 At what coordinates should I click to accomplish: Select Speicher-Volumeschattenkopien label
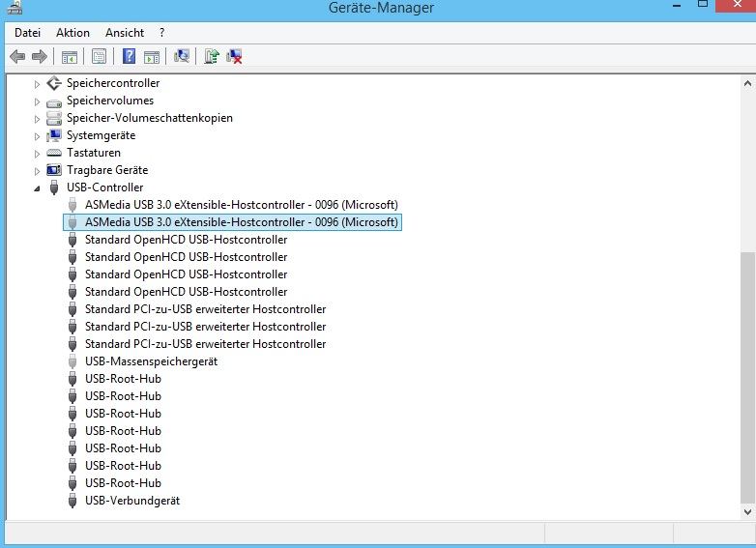point(150,118)
